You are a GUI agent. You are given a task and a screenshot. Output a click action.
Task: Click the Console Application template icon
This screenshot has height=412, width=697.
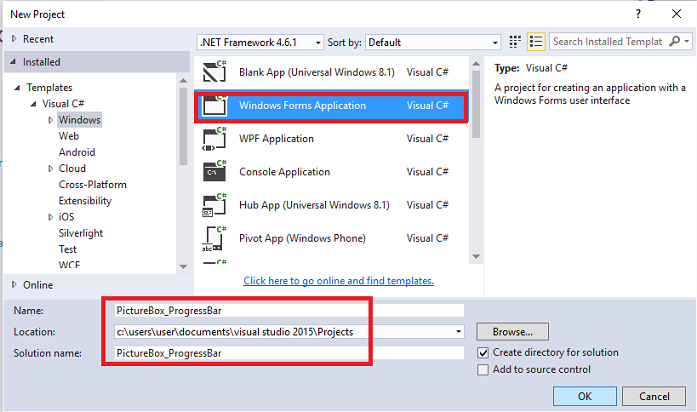coord(215,172)
